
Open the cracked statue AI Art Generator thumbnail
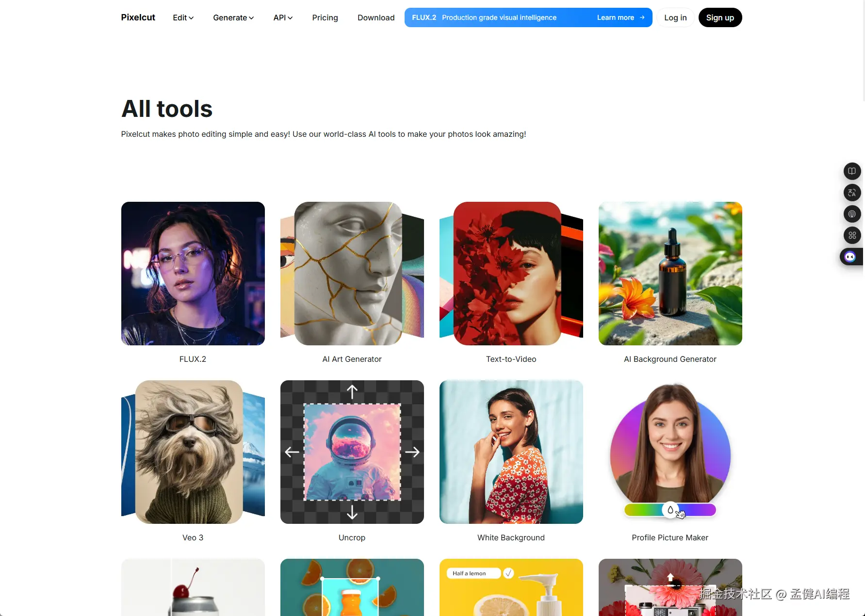[352, 274]
